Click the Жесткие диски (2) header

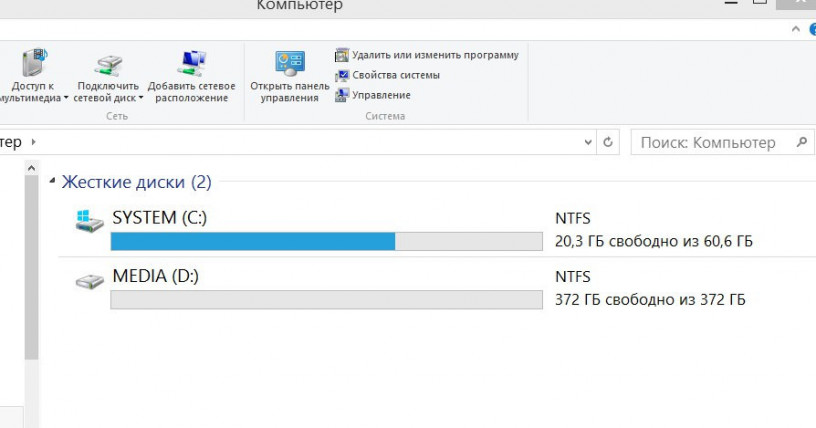pos(136,182)
